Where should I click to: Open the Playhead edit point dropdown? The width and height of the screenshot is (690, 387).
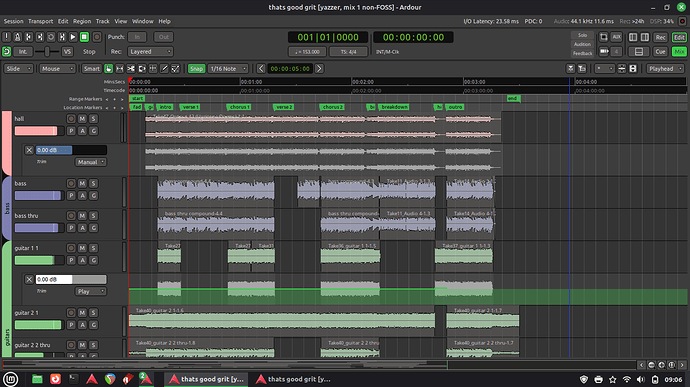(x=665, y=69)
